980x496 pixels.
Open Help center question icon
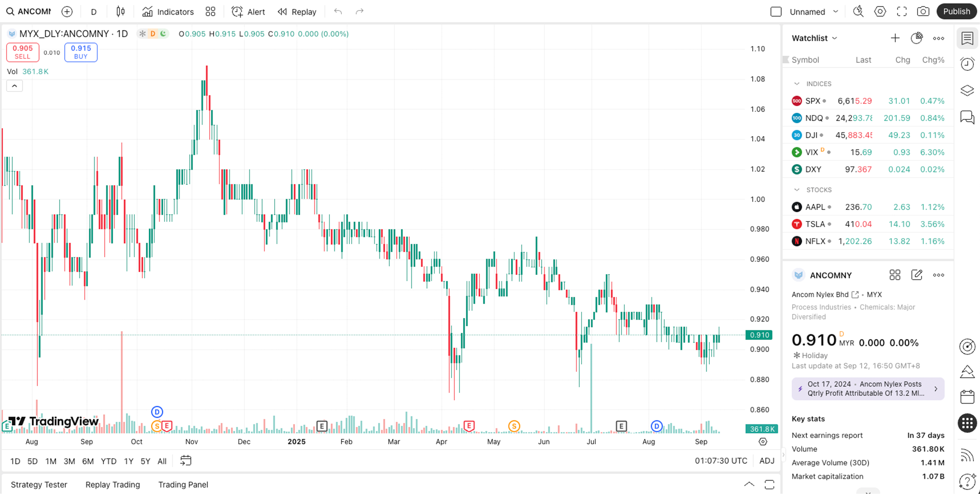click(x=967, y=481)
